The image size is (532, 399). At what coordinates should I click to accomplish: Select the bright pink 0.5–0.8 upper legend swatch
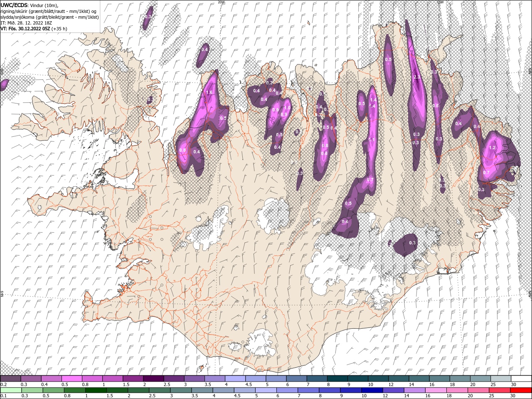point(71,378)
